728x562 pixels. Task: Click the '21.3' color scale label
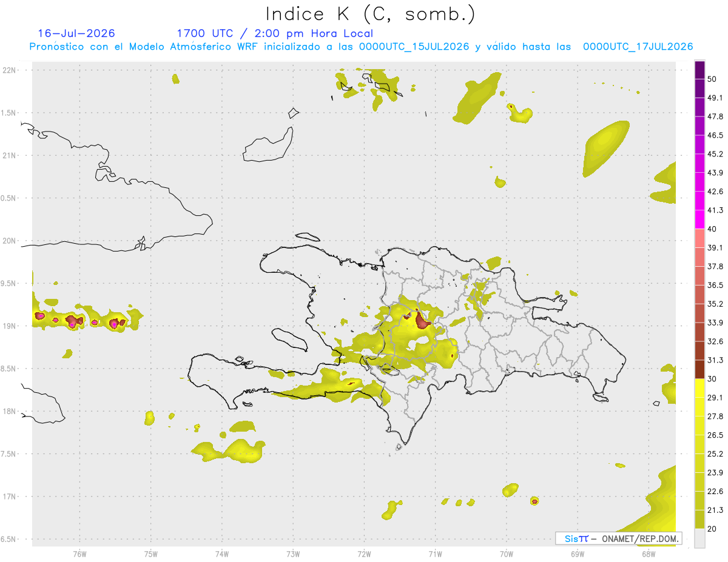click(x=715, y=510)
